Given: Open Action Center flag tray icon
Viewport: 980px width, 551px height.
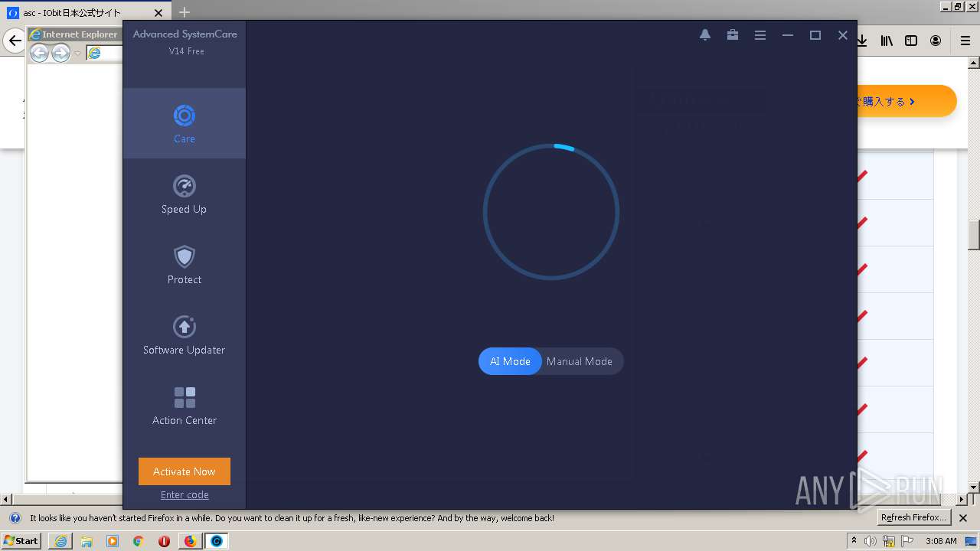Looking at the screenshot, I should 907,541.
